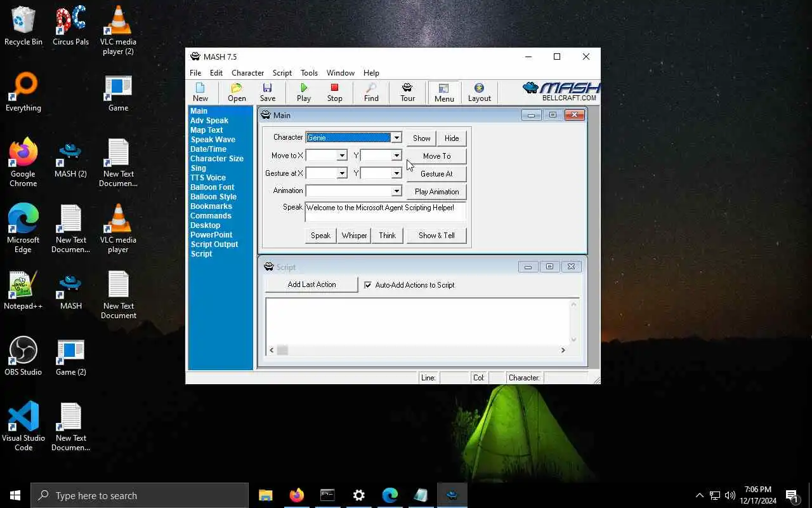The width and height of the screenshot is (812, 508).
Task: Select the Circus Pals desktop icon
Action: click(x=71, y=27)
